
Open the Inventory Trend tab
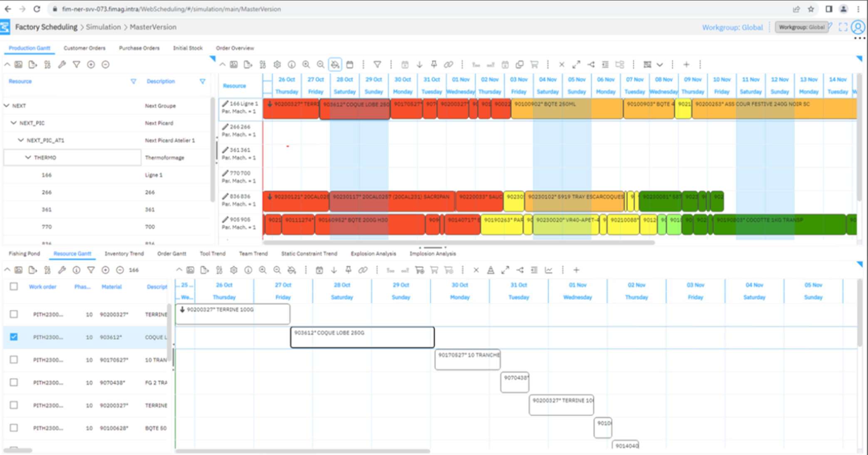(124, 254)
